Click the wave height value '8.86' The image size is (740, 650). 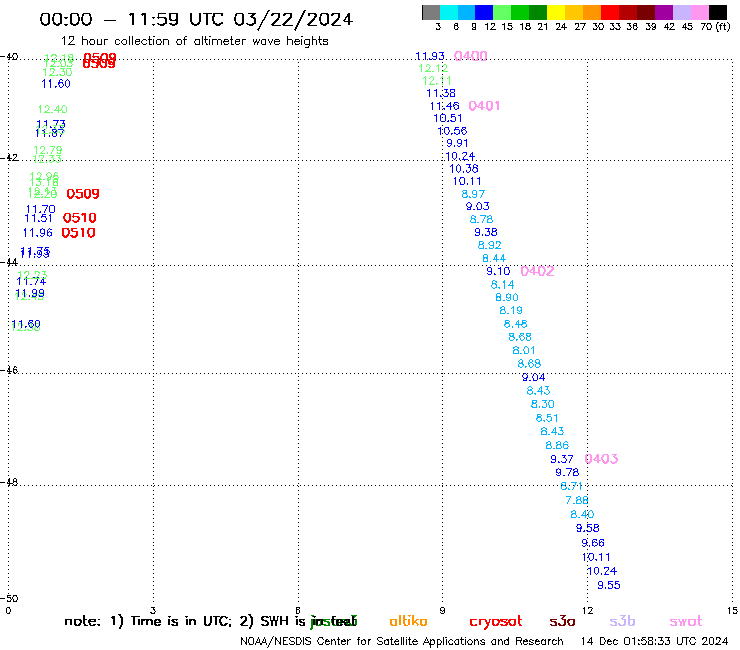coord(557,446)
